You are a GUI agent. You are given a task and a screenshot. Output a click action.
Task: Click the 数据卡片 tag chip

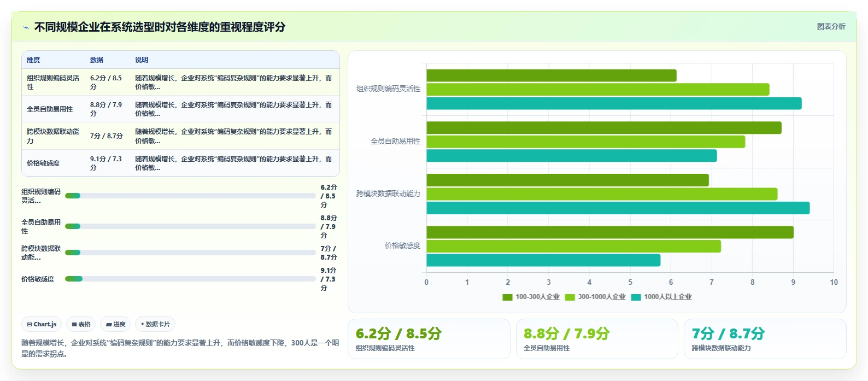click(x=155, y=324)
